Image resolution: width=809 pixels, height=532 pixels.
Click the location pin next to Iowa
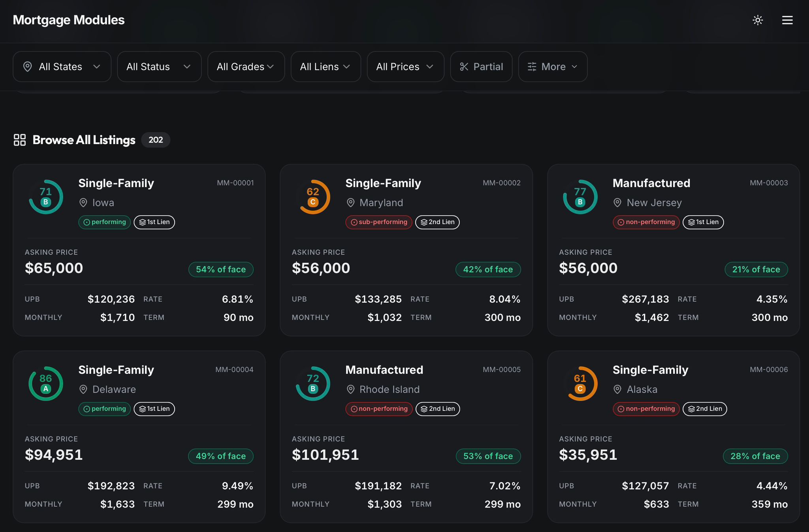click(83, 203)
